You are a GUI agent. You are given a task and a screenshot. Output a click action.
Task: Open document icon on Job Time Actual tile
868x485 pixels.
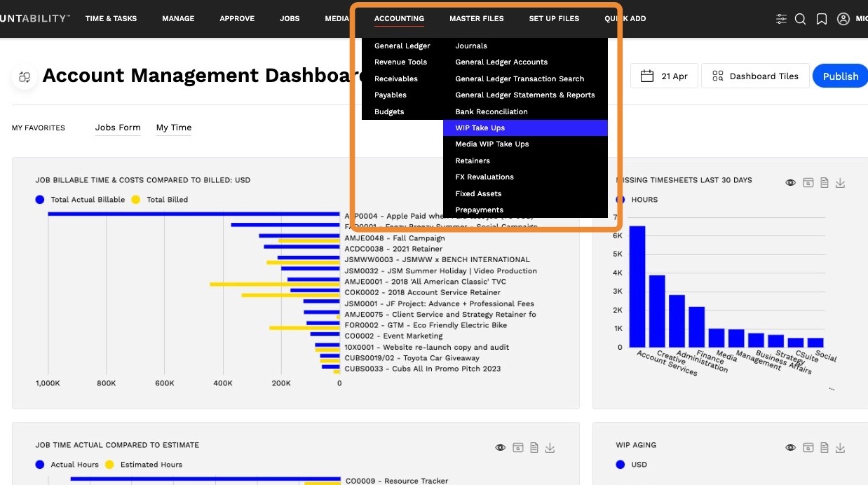(534, 447)
